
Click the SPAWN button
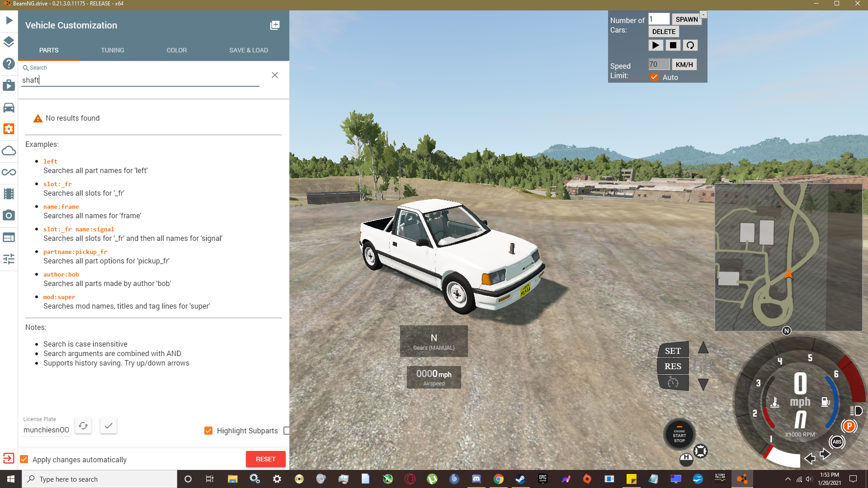point(687,19)
